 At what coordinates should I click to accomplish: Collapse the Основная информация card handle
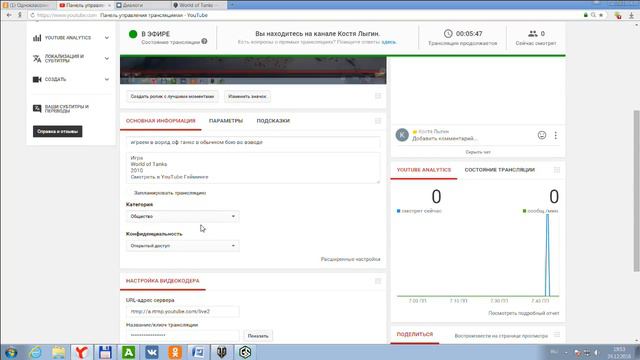pyautogui.click(x=378, y=121)
